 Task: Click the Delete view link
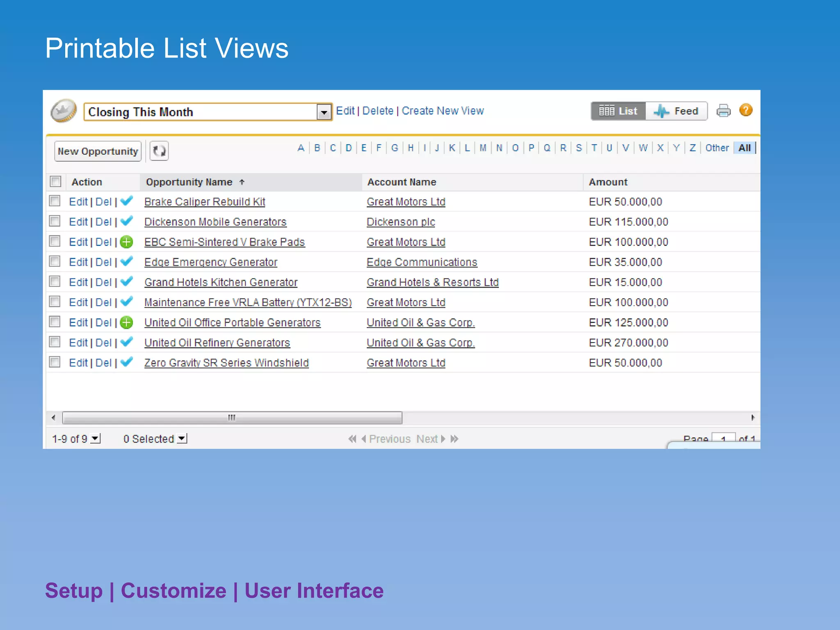tap(378, 111)
